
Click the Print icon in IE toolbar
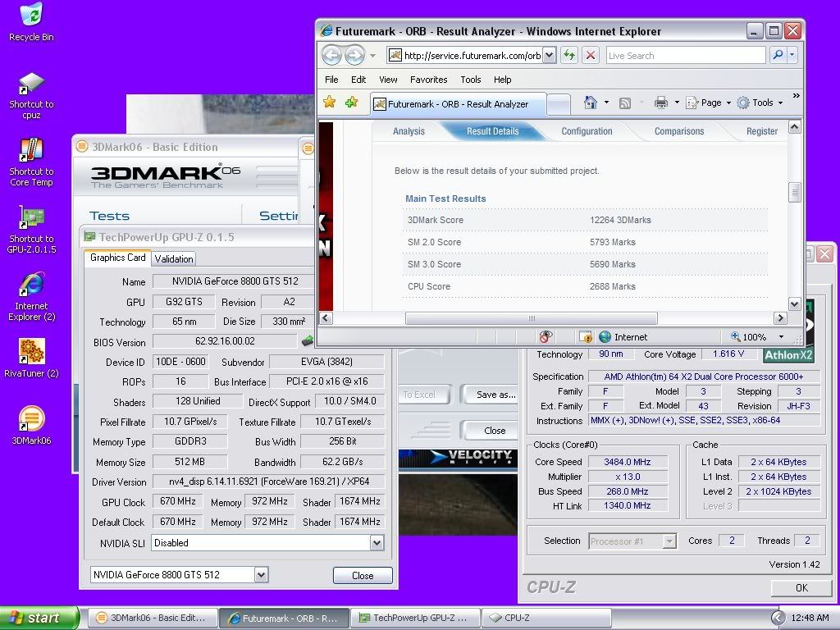pyautogui.click(x=661, y=103)
